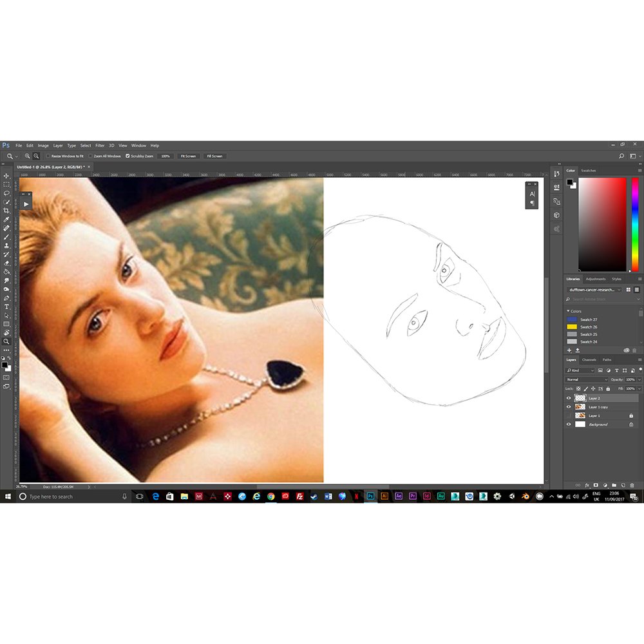
Task: Create a new group folder
Action: tap(614, 485)
